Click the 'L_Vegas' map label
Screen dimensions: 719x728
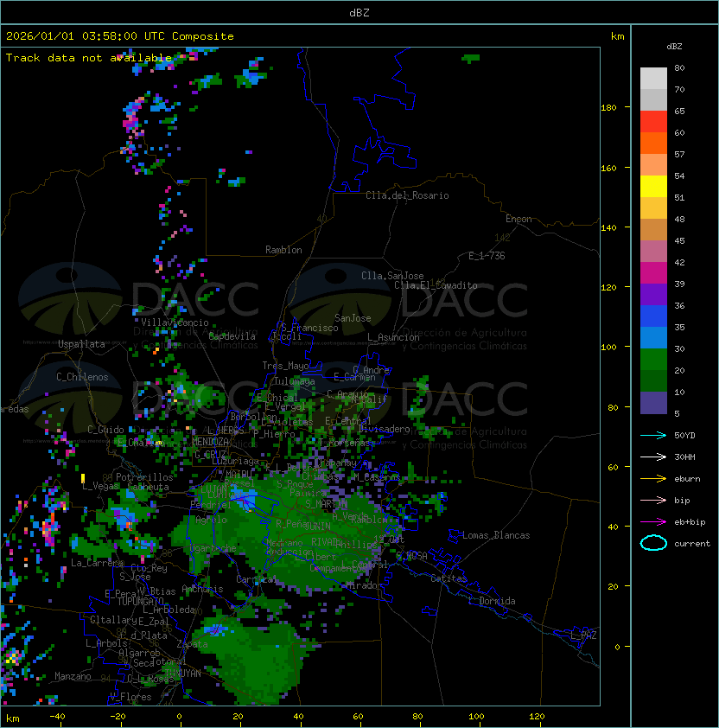100,486
